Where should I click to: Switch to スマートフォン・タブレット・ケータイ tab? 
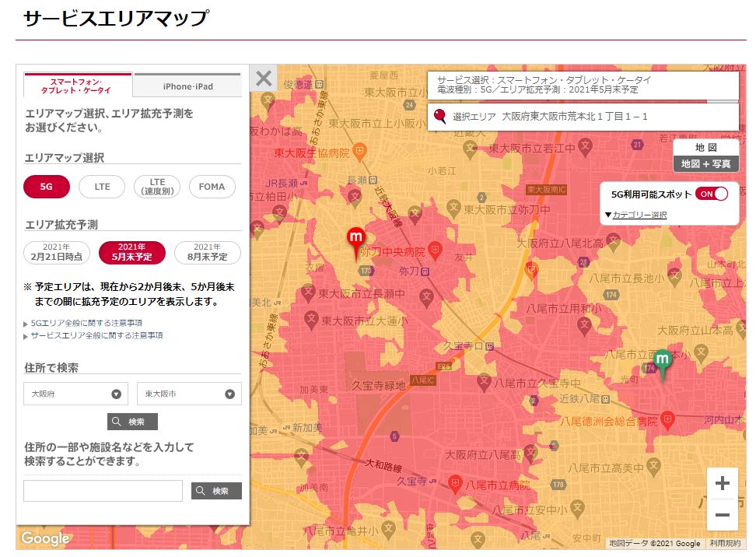tap(76, 86)
